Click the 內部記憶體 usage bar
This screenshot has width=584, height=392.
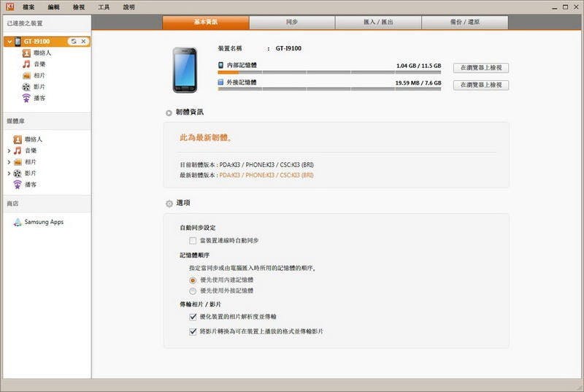point(329,72)
